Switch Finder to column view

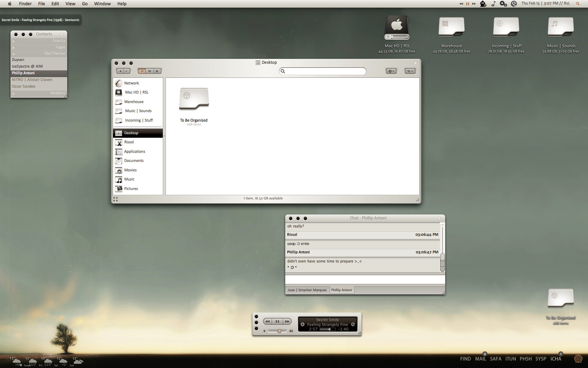(x=157, y=71)
